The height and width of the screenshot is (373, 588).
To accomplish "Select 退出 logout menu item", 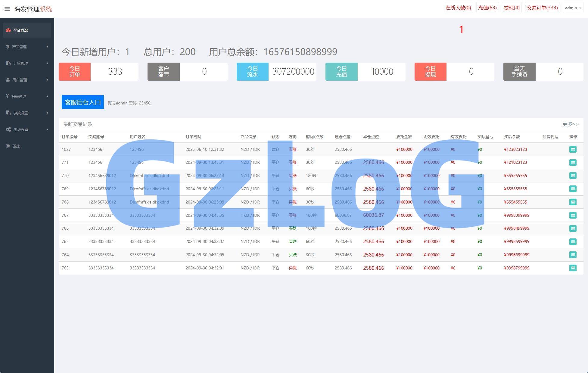I will [x=17, y=146].
